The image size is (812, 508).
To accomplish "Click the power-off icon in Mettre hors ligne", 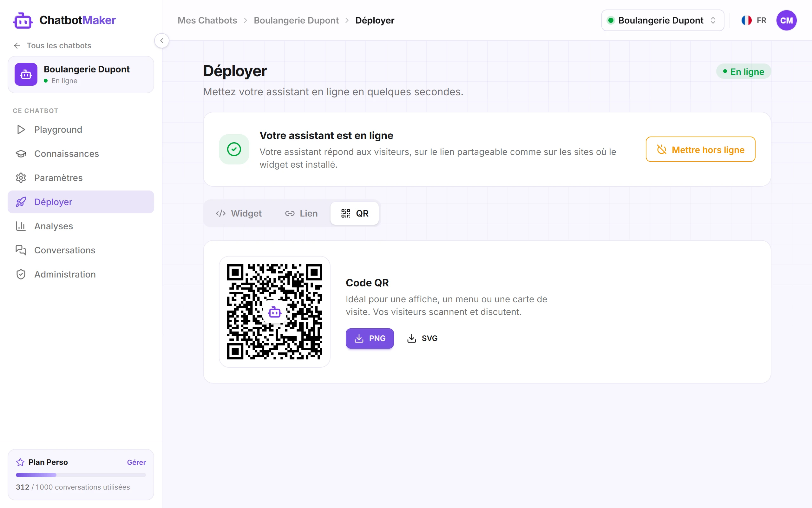I will tap(662, 150).
